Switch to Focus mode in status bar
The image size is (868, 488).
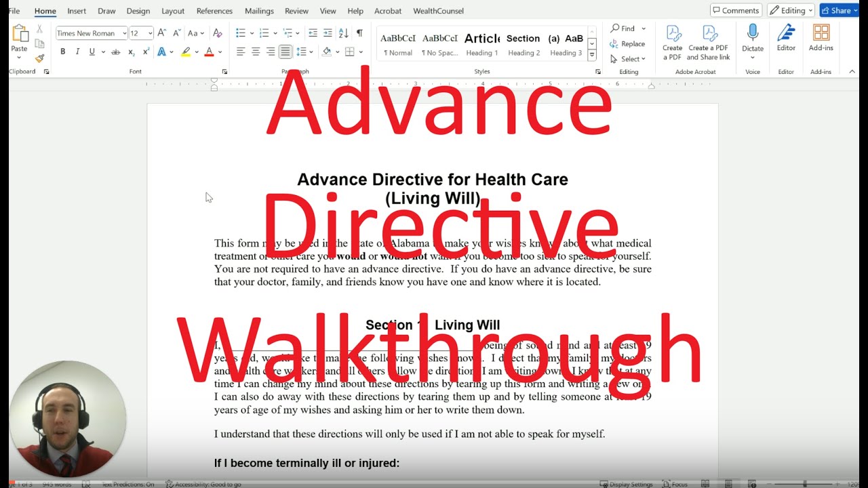(x=675, y=484)
